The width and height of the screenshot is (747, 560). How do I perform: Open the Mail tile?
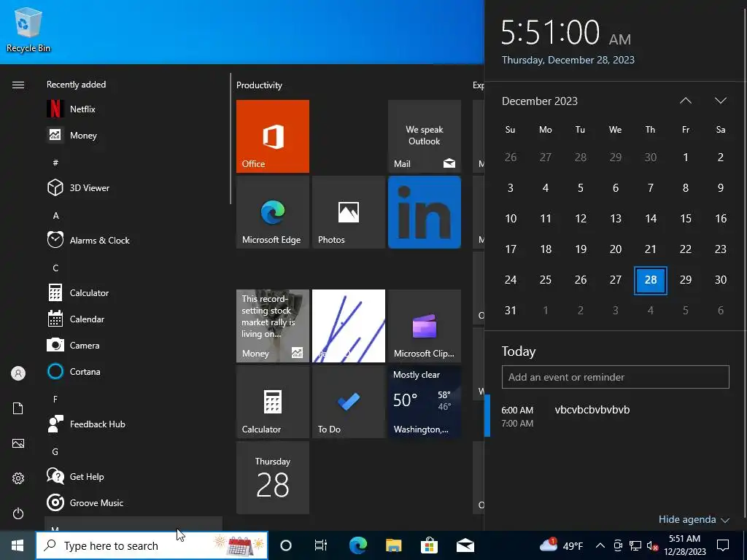[425, 136]
